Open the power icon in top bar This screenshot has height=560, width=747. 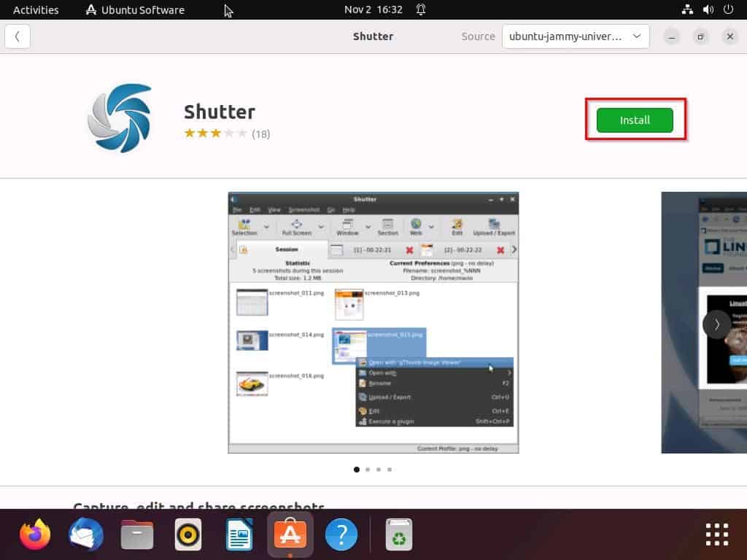tap(729, 9)
